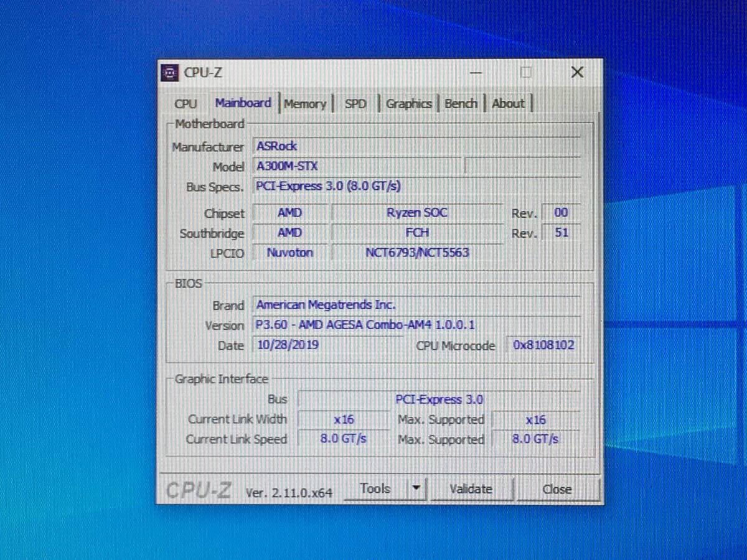Select the FCH southbridge value
Viewport: 747px width, 560px height.
(417, 233)
